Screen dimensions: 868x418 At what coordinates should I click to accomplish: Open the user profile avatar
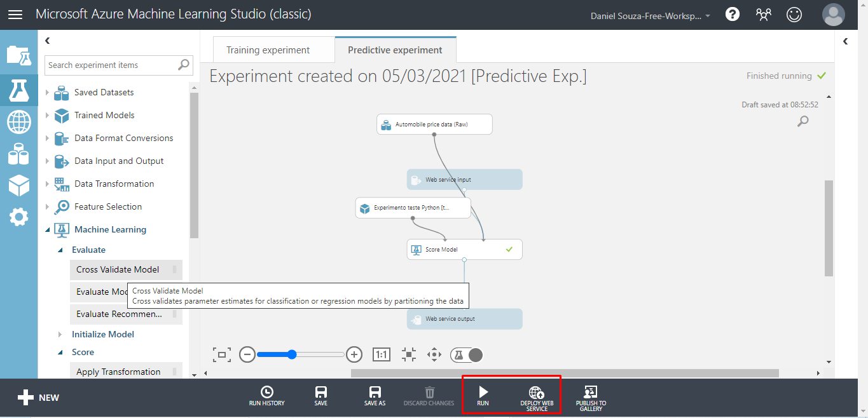point(833,15)
